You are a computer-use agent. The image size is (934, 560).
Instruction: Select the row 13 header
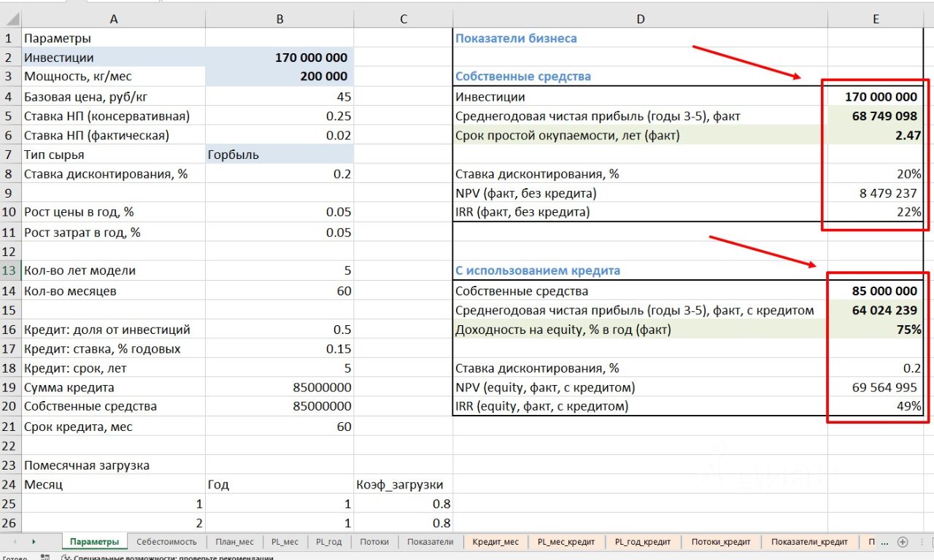[9, 271]
